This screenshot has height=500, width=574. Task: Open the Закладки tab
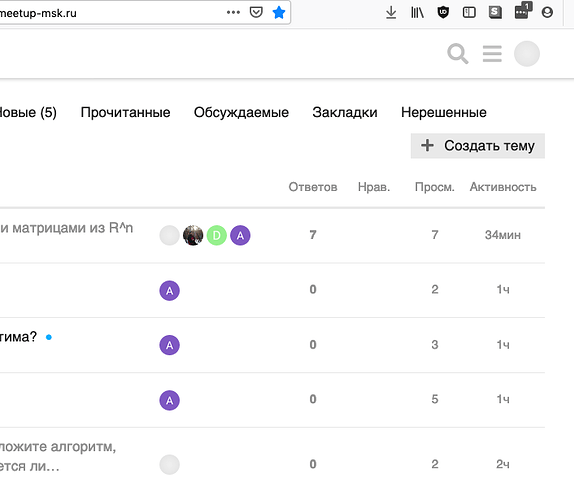click(x=345, y=112)
